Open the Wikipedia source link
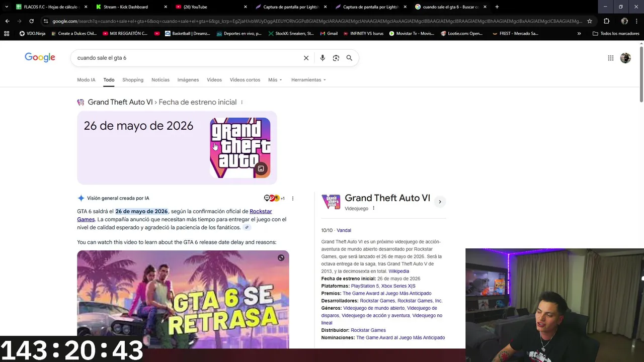Image resolution: width=644 pixels, height=362 pixels. [399, 271]
